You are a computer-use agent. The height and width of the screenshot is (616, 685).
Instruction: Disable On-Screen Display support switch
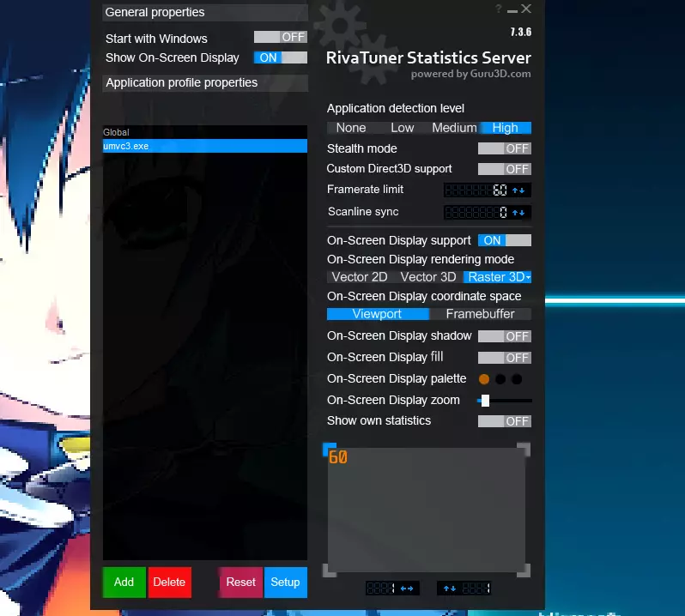tap(505, 240)
